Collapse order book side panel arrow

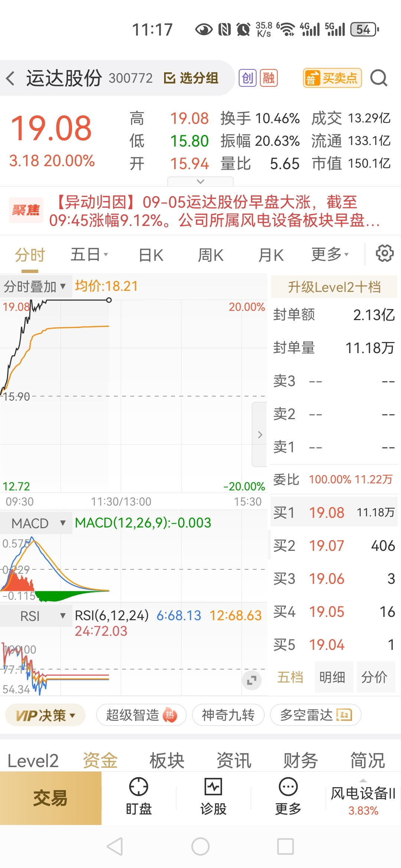(260, 434)
